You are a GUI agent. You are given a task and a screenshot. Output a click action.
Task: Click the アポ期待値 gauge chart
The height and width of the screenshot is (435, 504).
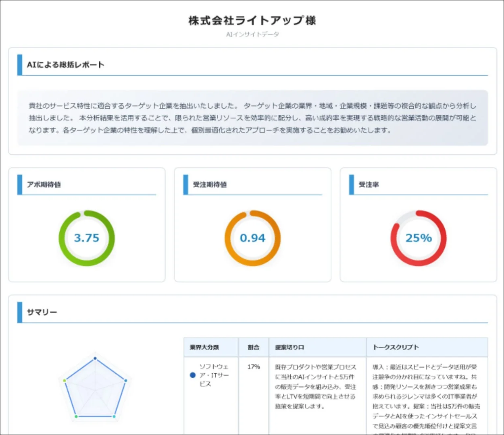(x=86, y=238)
